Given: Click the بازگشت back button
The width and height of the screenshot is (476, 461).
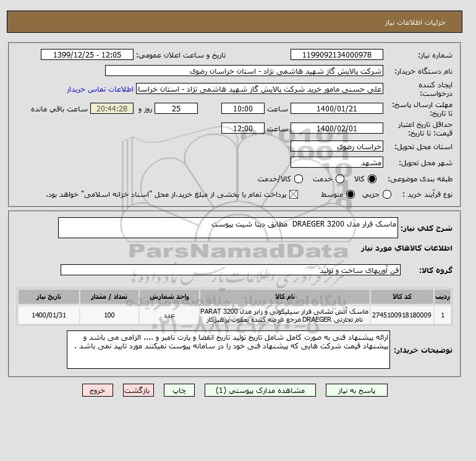Looking at the screenshot, I should point(138,390).
